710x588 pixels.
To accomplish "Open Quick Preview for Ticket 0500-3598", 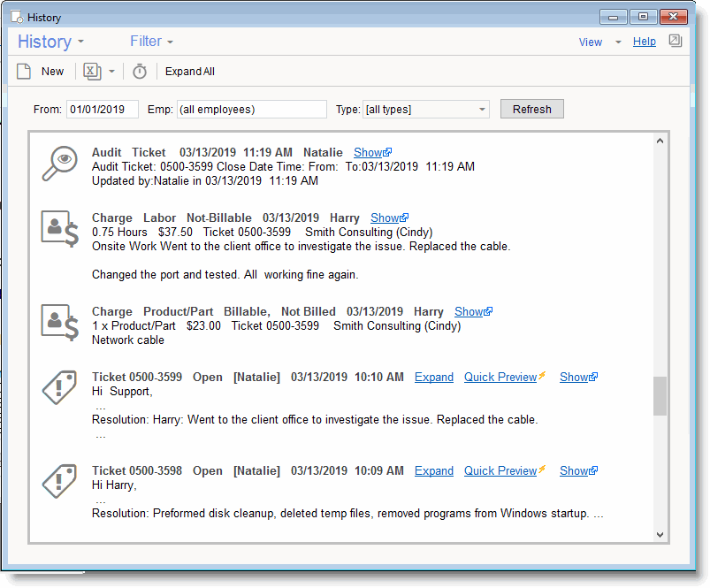I will tap(500, 471).
